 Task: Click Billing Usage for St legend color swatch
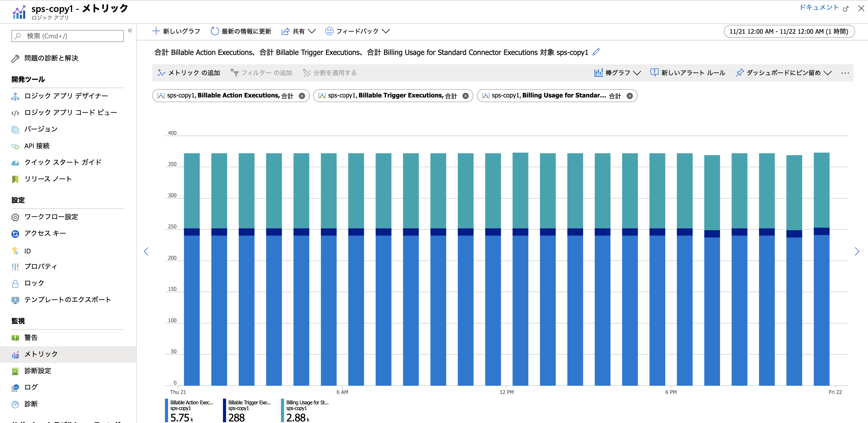pyautogui.click(x=282, y=411)
